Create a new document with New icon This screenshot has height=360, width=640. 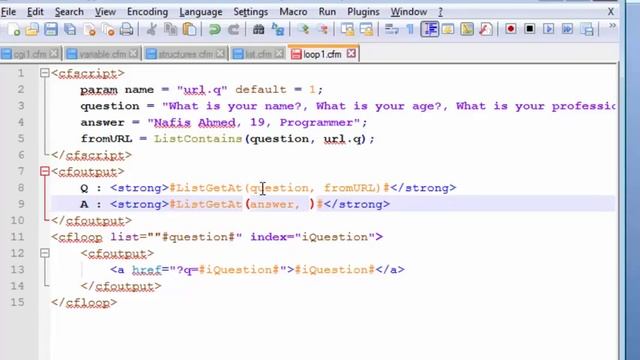(13, 29)
